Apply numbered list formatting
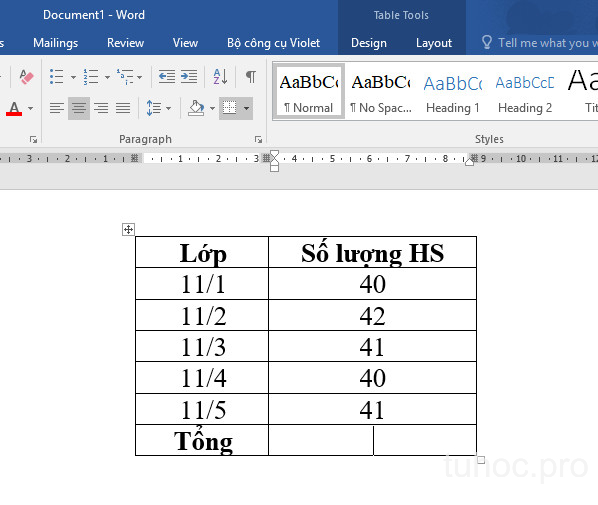The image size is (598, 505). [x=91, y=77]
